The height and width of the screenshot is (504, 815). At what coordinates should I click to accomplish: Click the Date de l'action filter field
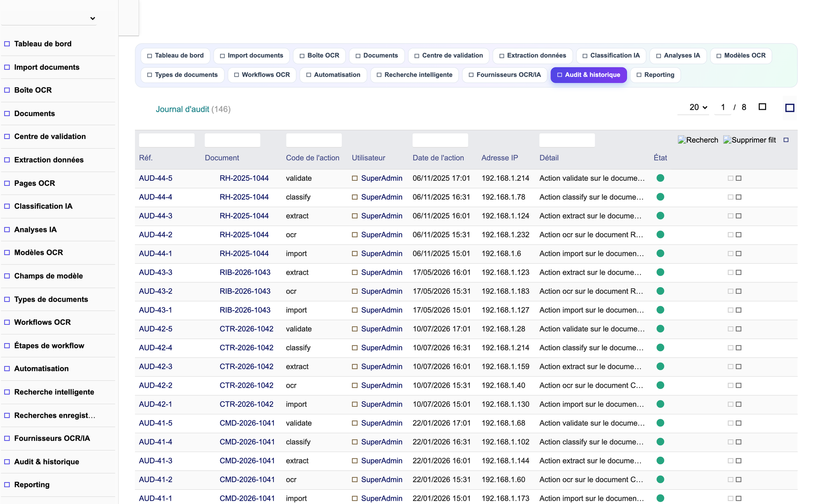tap(440, 140)
